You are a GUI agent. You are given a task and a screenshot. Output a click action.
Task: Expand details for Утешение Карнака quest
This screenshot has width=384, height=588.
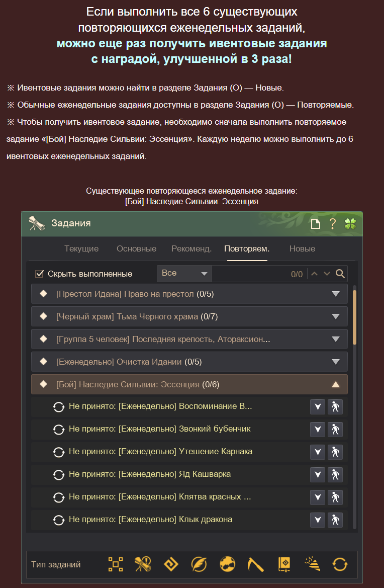click(318, 452)
